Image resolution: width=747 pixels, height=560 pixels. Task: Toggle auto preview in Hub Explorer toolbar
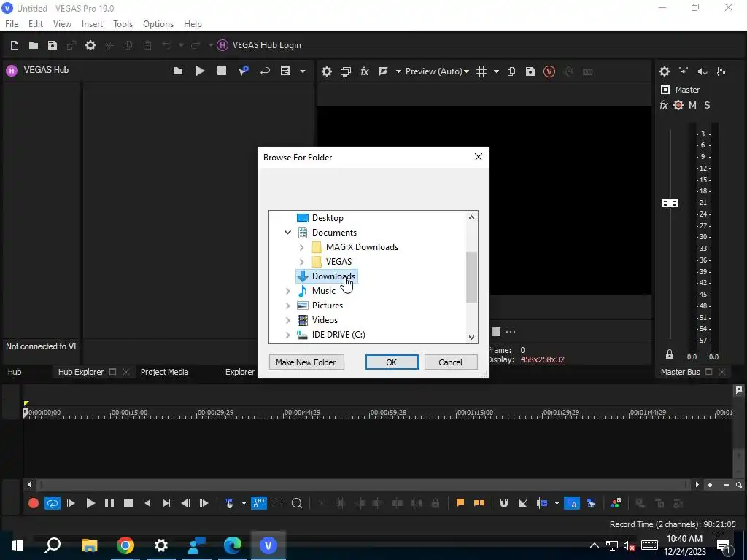(244, 71)
